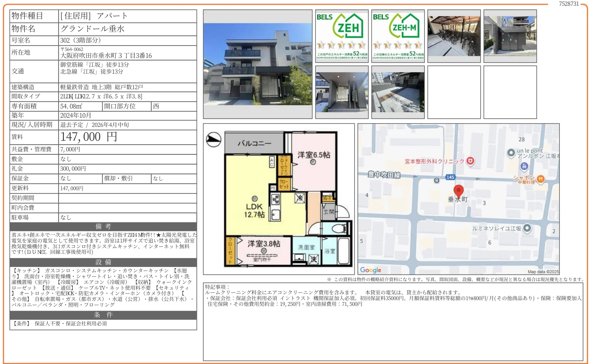Image resolution: width=592 pixels, height=364 pixels.
Task: Click the 設備 section header
Action: (x=103, y=262)
